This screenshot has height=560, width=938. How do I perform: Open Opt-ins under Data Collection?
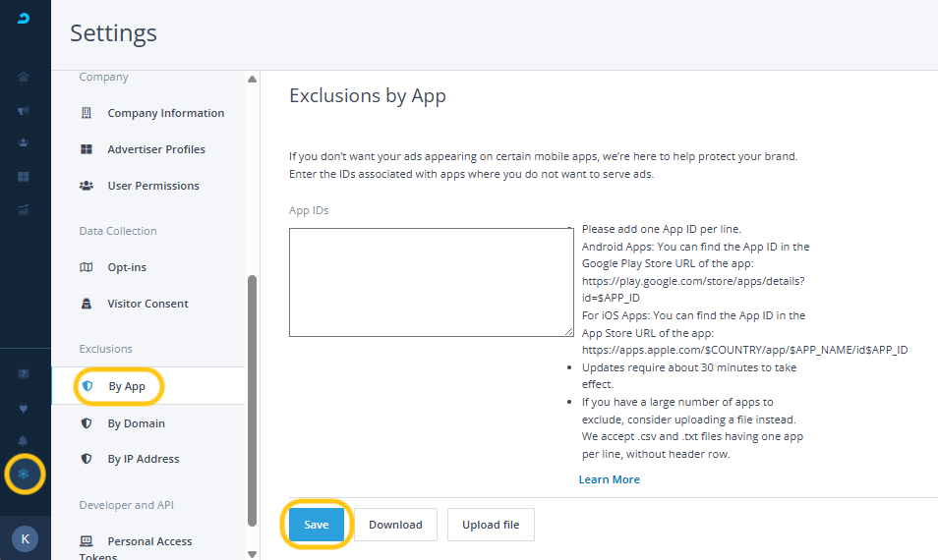tap(127, 267)
